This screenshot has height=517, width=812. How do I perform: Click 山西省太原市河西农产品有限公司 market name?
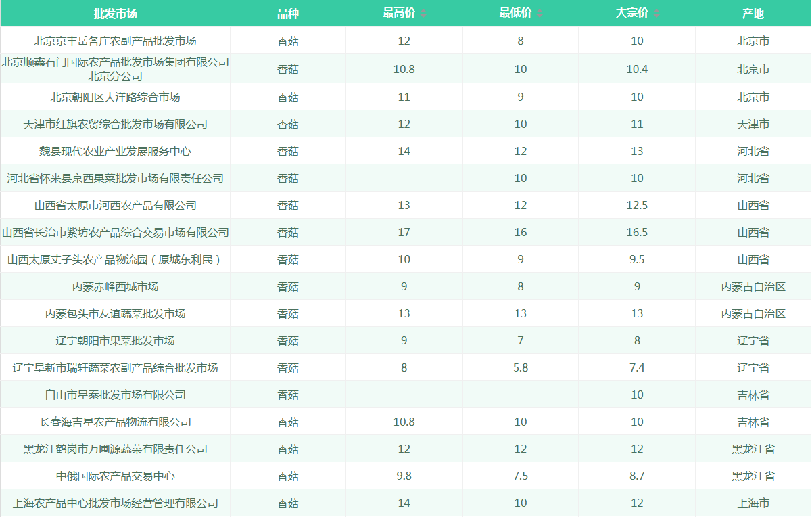pyautogui.click(x=115, y=206)
